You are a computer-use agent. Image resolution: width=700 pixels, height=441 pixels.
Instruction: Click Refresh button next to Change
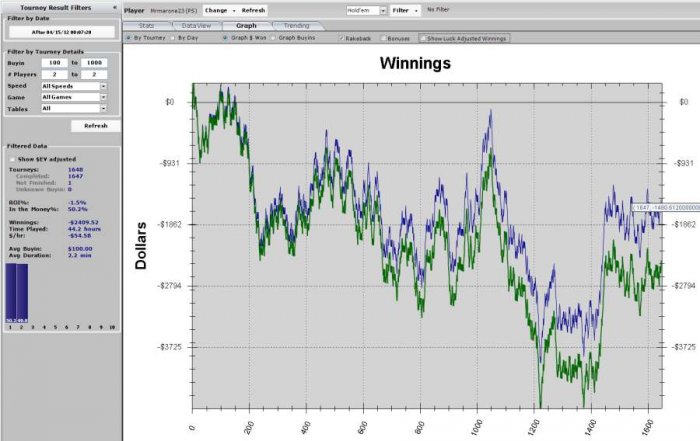coord(253,10)
